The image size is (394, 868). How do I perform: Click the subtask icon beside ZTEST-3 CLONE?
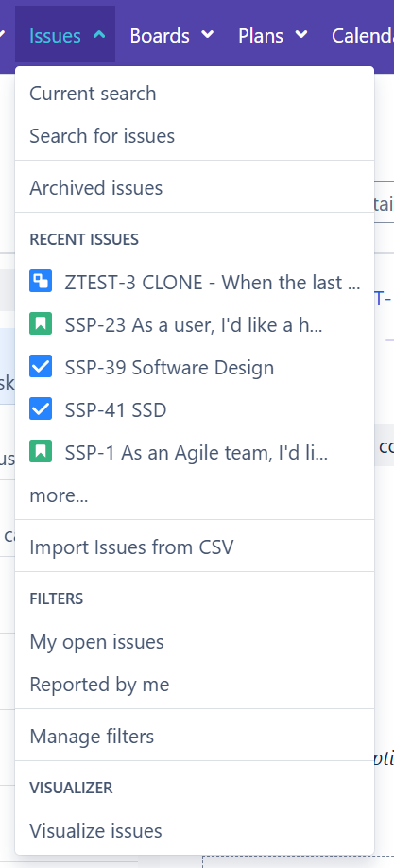click(41, 281)
